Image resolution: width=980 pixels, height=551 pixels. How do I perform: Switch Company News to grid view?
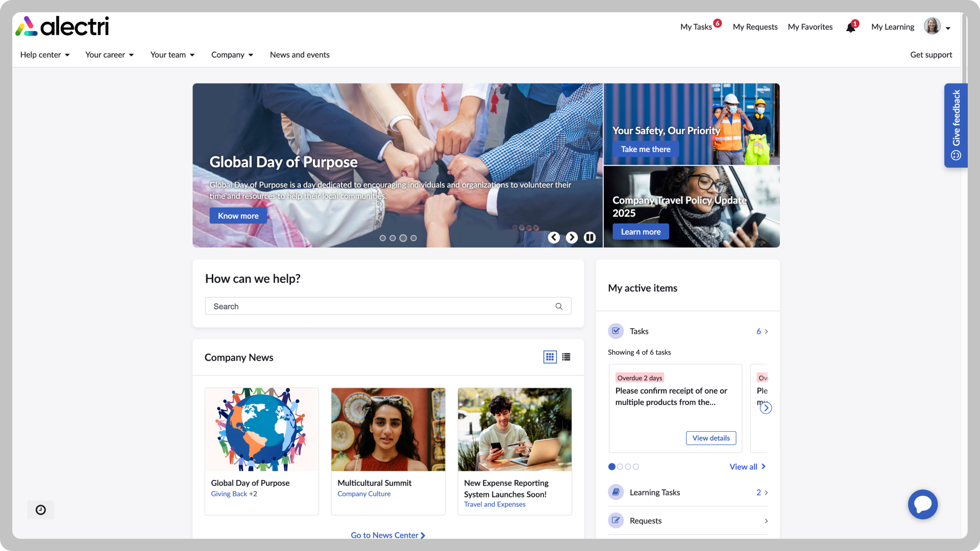coord(550,357)
